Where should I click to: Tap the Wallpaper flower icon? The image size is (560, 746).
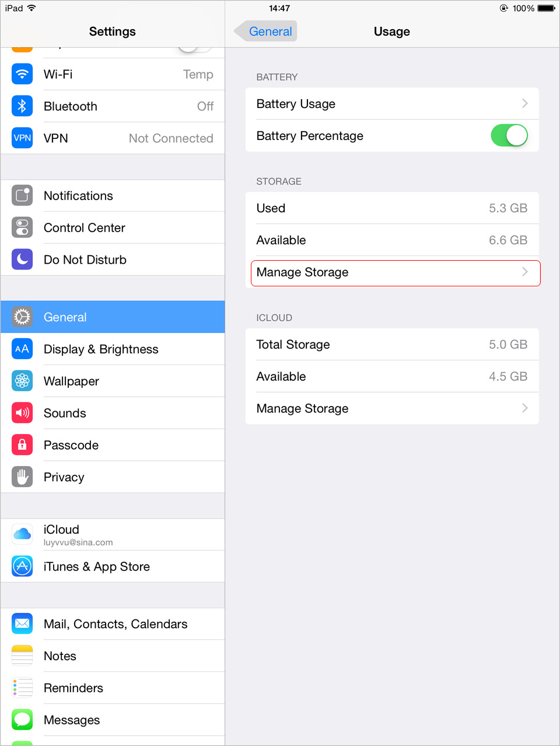[22, 381]
